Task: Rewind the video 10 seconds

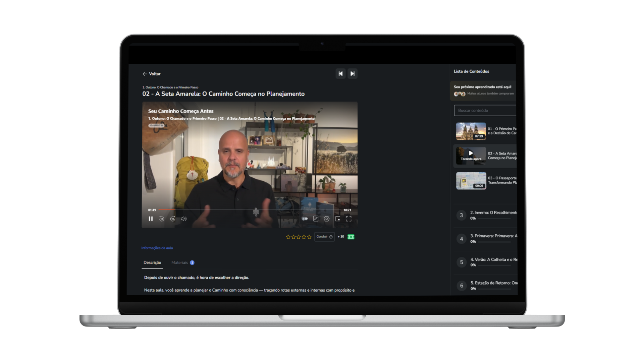Action: pos(162,219)
